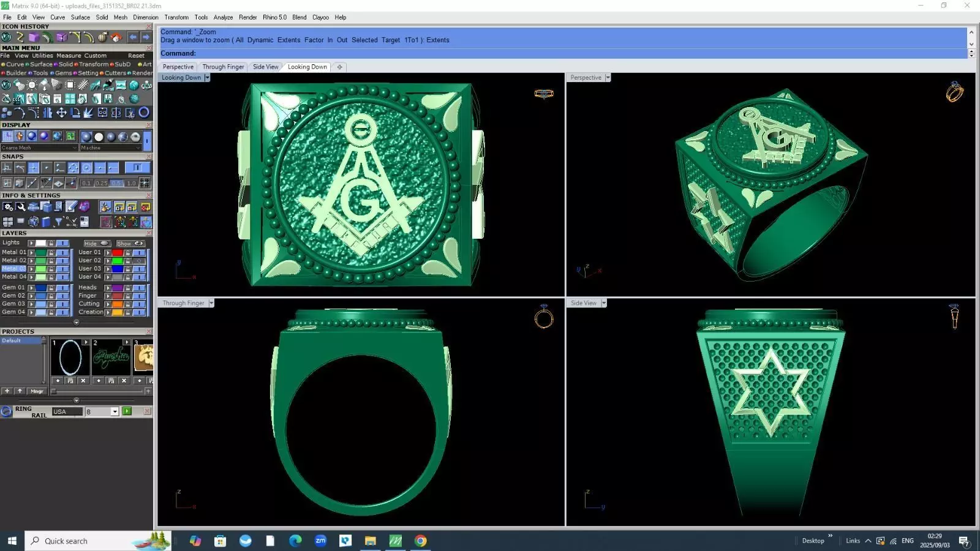Toggle the lock on Heads layer
The height and width of the screenshot is (551, 980).
point(128,288)
